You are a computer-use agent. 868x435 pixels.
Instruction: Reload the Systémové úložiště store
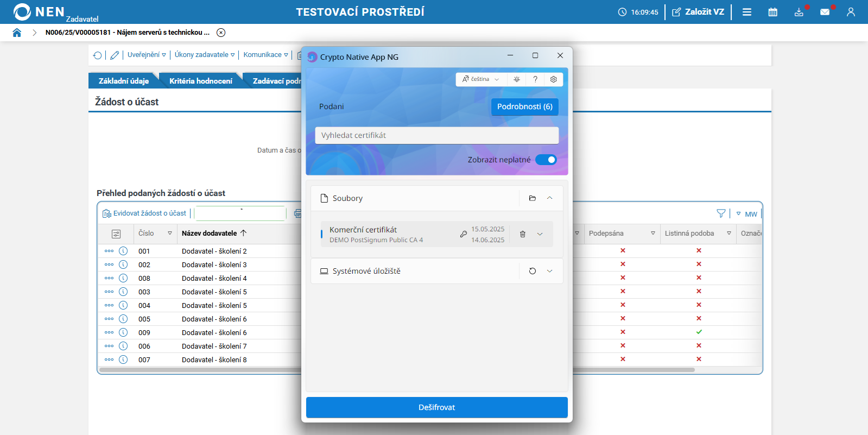[x=533, y=271]
